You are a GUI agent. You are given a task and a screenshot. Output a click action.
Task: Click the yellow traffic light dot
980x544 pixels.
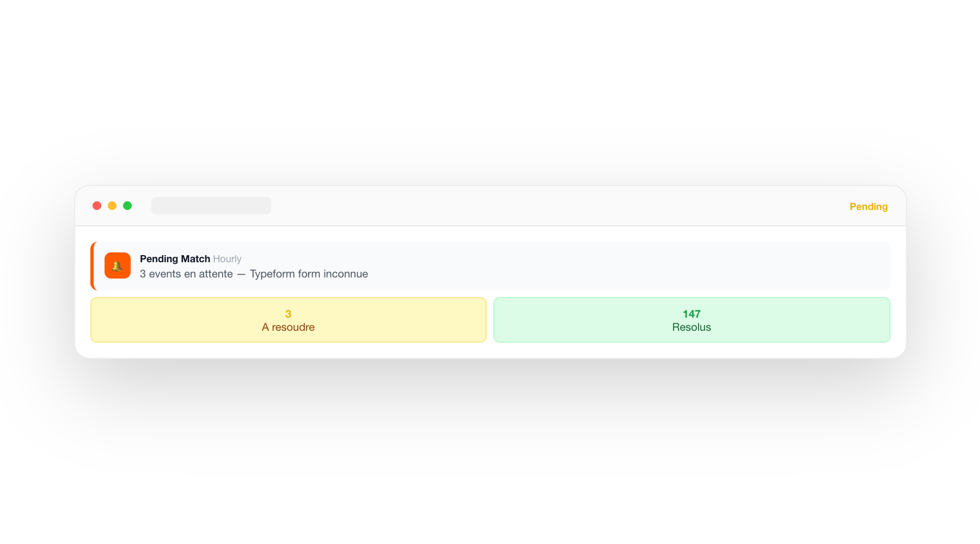pos(112,206)
